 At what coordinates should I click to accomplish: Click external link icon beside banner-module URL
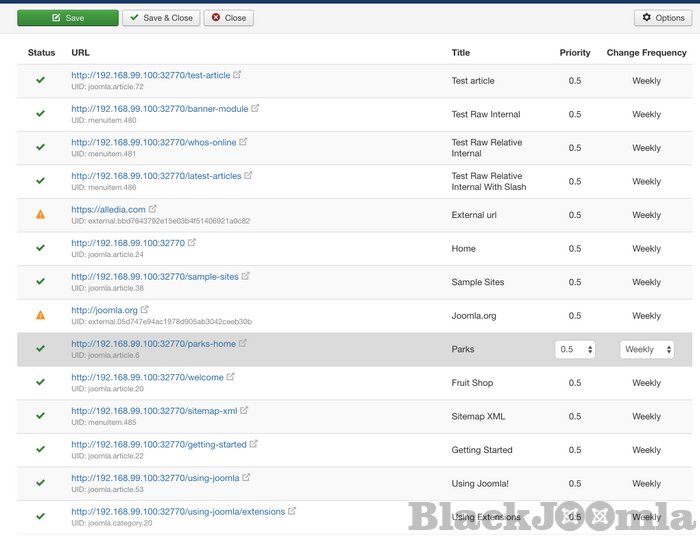(x=254, y=108)
